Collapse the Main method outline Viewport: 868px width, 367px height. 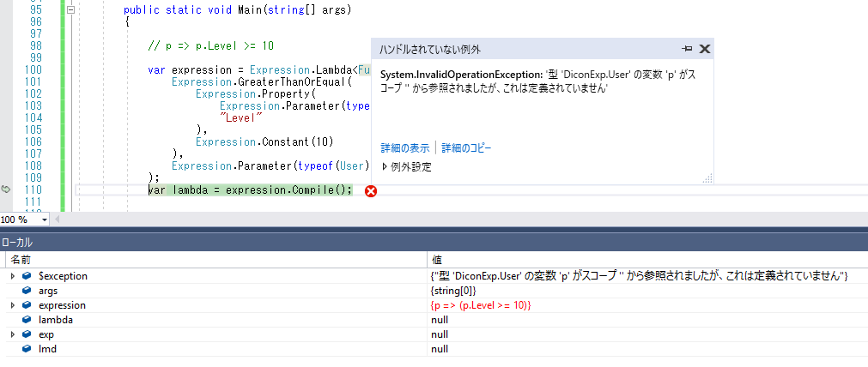point(70,10)
